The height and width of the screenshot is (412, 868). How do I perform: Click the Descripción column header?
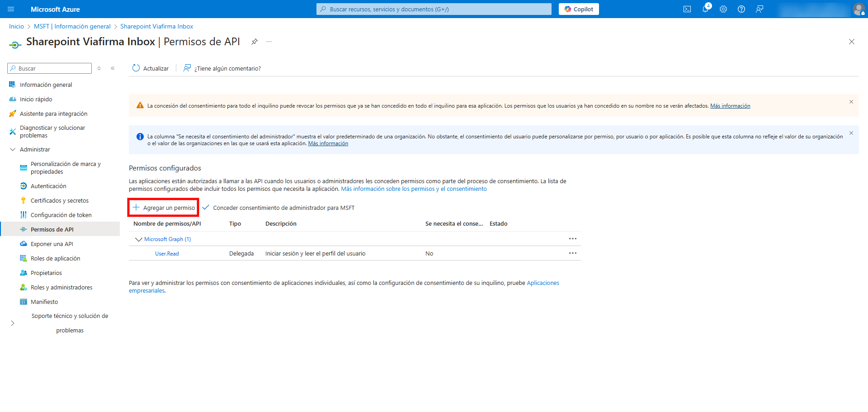[x=281, y=224]
